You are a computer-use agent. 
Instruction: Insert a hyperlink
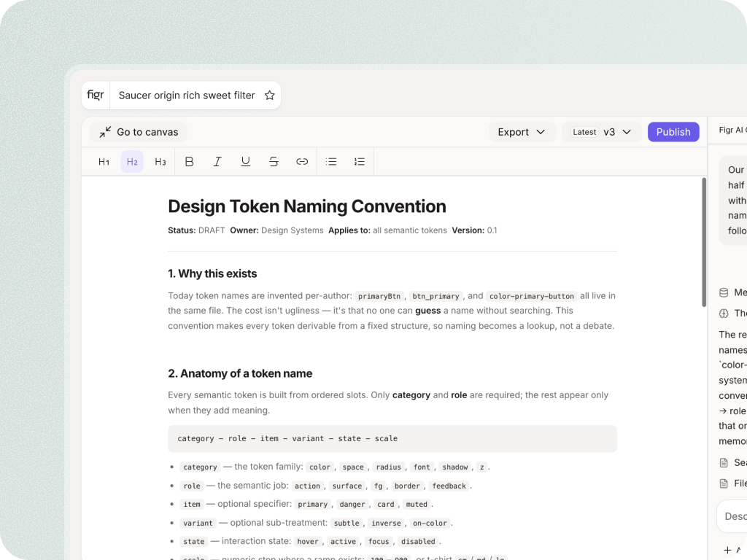click(302, 162)
